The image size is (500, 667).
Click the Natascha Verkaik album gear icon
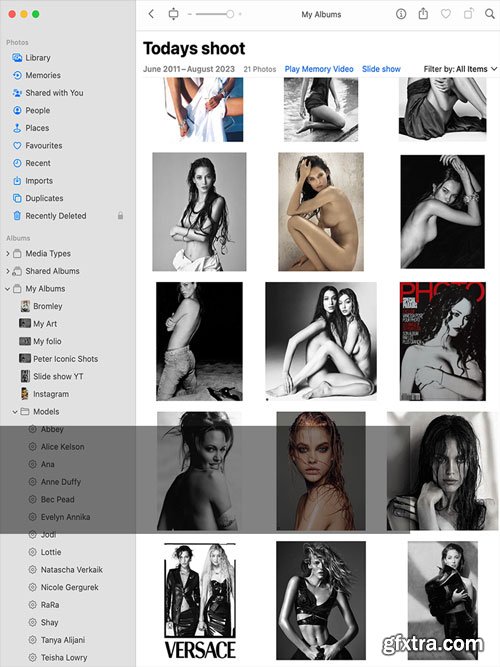32,570
